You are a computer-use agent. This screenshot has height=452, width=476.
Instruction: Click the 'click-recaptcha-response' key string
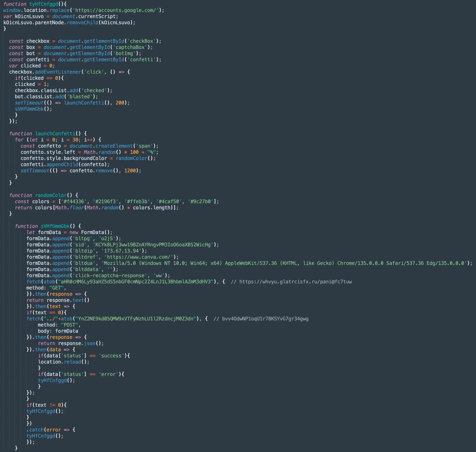pos(110,275)
